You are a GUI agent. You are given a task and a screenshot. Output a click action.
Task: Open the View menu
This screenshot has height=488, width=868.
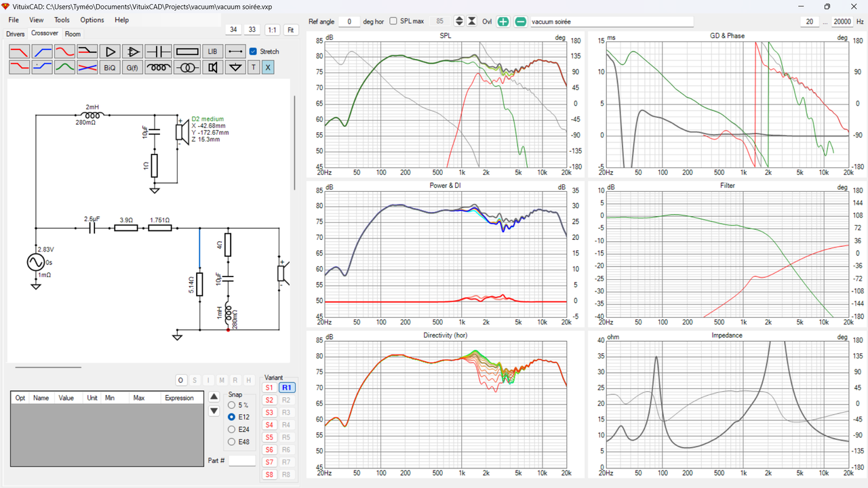[37, 20]
